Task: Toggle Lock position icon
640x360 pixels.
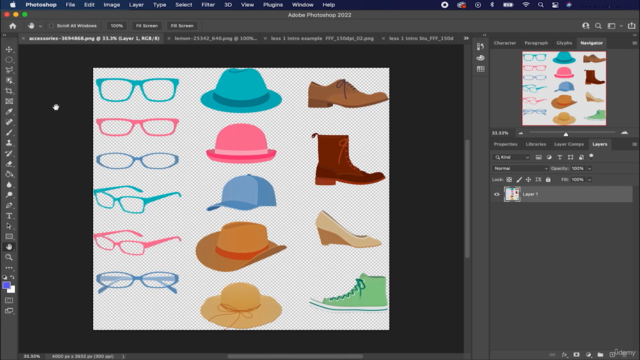Action: point(529,180)
